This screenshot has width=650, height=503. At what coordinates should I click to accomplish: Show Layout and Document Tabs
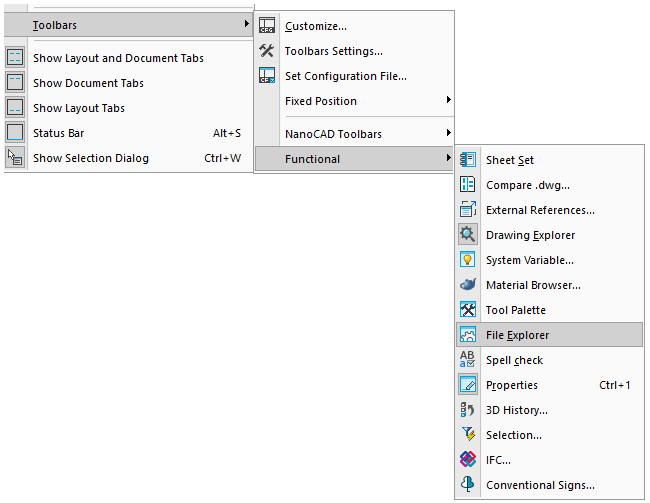coord(118,58)
